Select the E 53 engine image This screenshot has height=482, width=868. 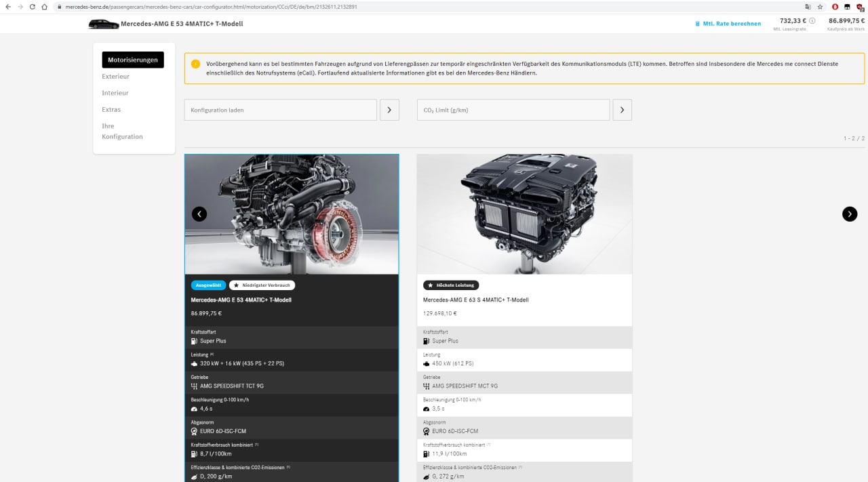point(292,214)
